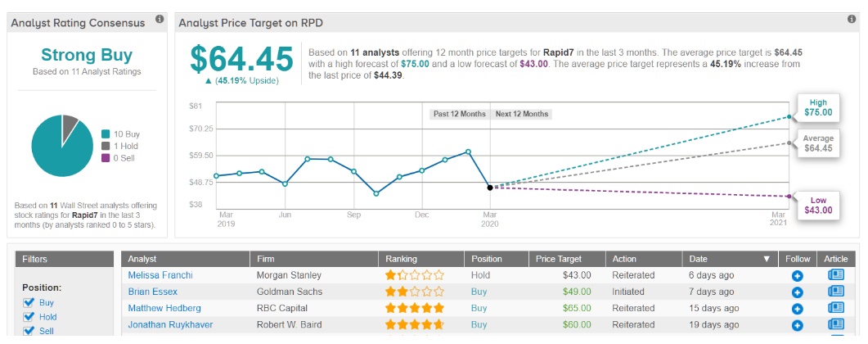Follow Matthew Hedberg using the plus icon
The height and width of the screenshot is (344, 868).
[x=797, y=309]
